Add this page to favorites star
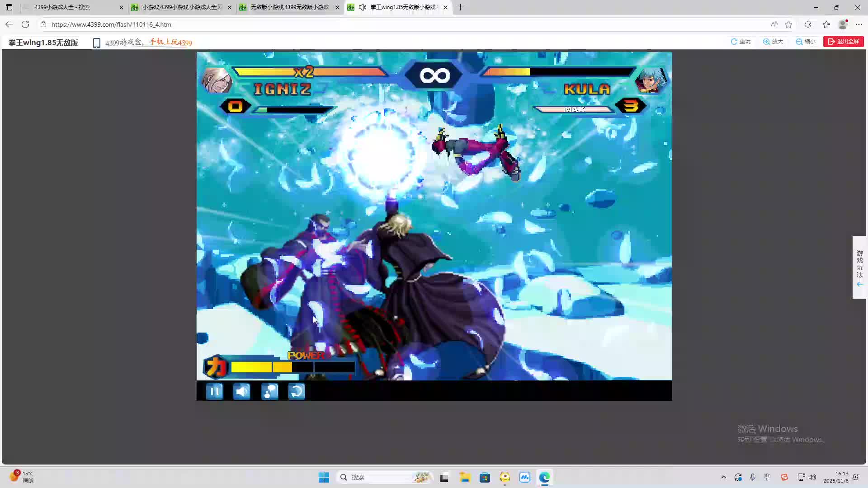The height and width of the screenshot is (488, 868). click(x=788, y=24)
